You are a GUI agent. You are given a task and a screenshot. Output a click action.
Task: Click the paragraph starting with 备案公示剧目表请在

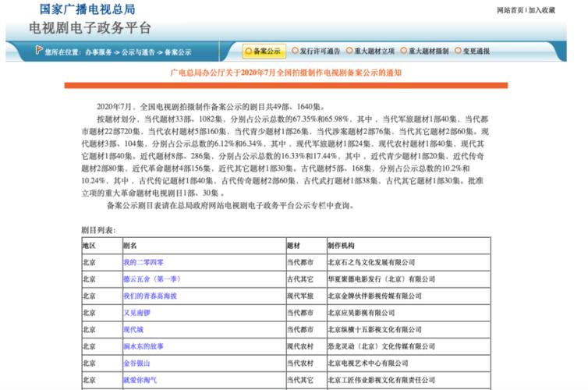230,205
